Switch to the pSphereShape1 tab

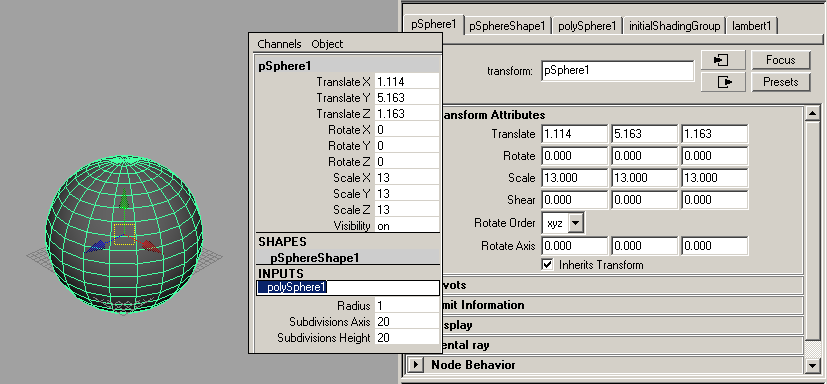pyautogui.click(x=507, y=26)
